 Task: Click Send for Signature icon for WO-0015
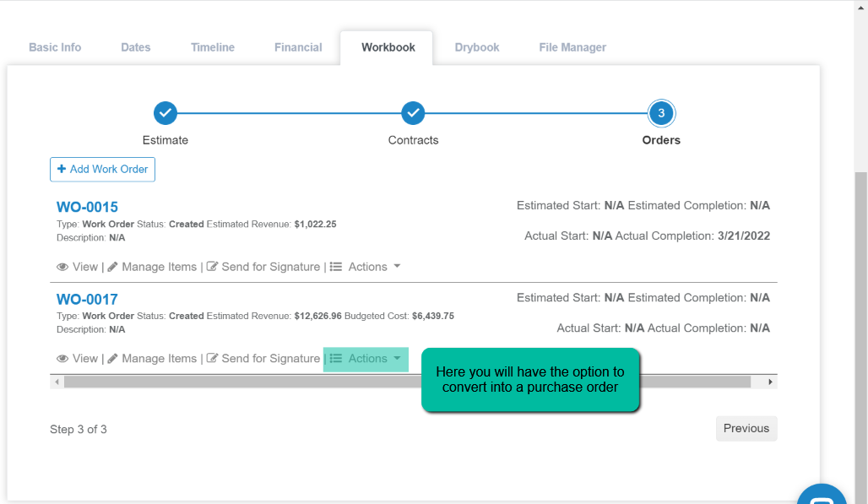coord(213,267)
